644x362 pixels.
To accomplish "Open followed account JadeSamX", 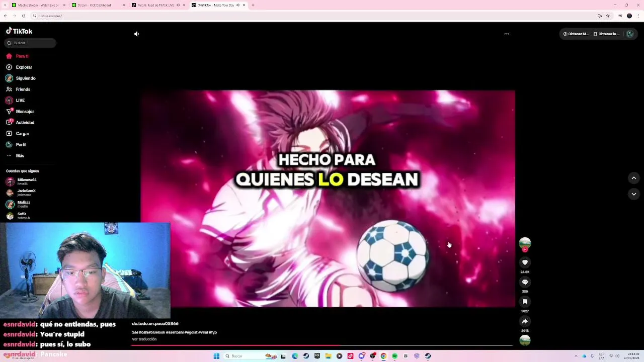I will click(x=21, y=193).
